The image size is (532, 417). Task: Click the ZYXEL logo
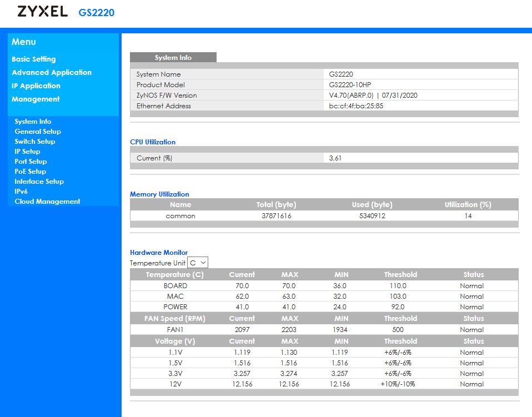[42, 12]
